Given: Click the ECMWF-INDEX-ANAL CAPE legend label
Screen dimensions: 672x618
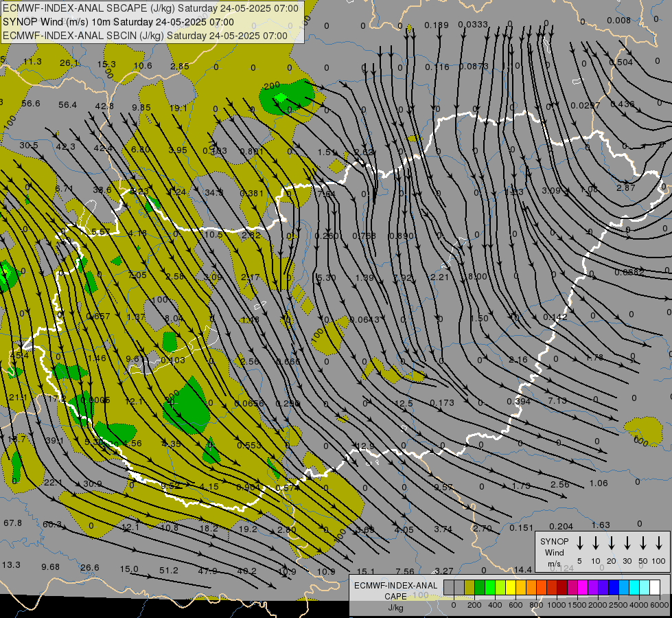Looking at the screenshot, I should [395, 596].
